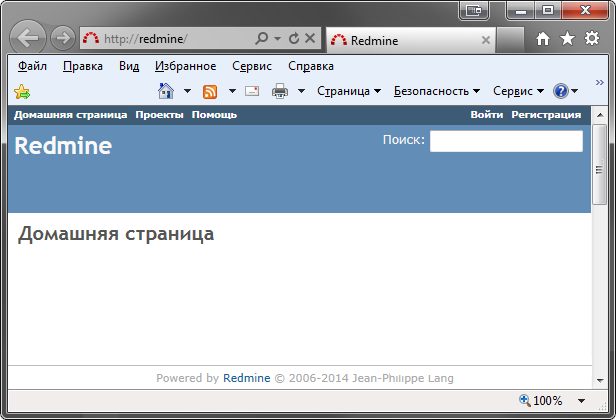Click the scrollbar up arrow
This screenshot has width=616, height=420.
tap(600, 115)
